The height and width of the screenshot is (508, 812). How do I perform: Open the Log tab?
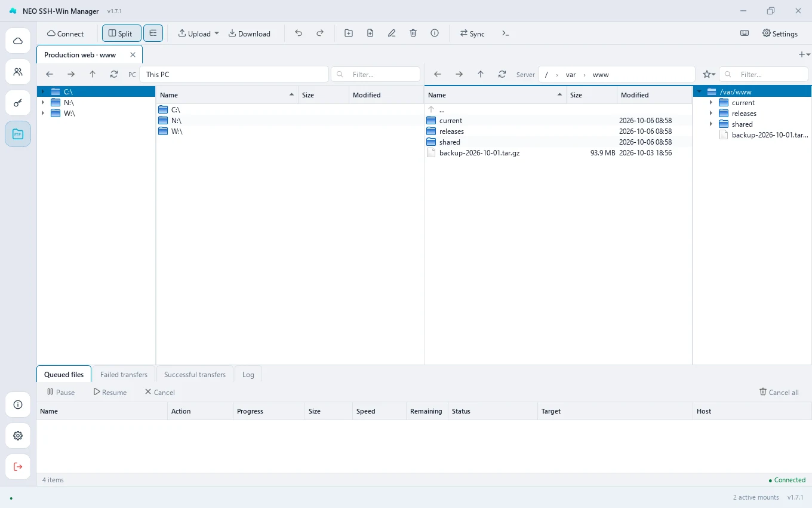(x=248, y=375)
